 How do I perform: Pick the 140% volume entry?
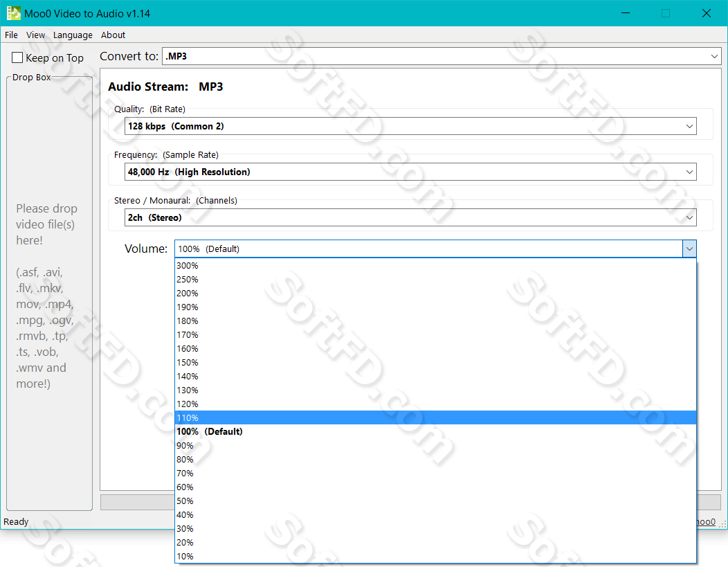click(x=435, y=376)
